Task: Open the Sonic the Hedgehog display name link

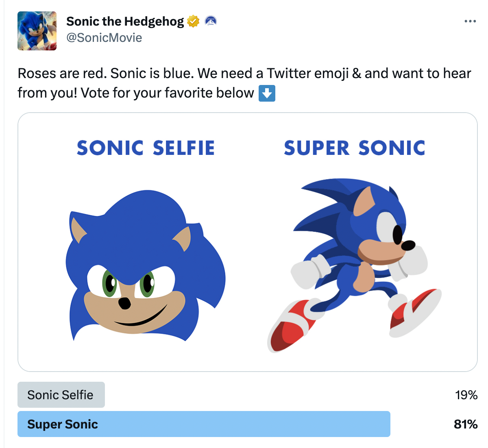Action: pos(125,21)
